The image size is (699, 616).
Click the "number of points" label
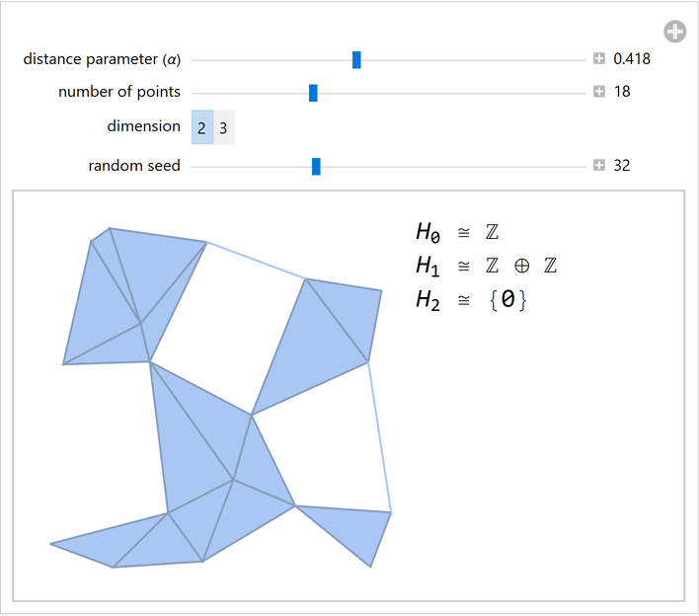point(119,92)
